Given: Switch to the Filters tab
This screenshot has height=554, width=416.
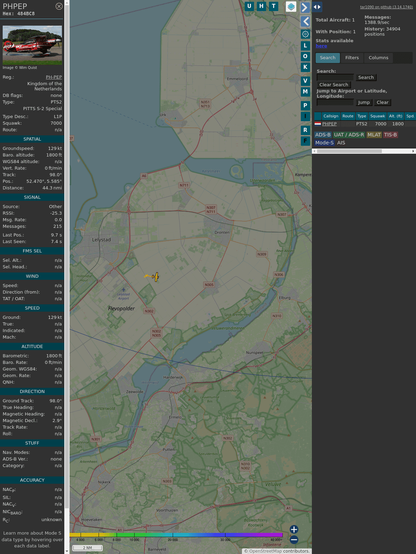Looking at the screenshot, I should pyautogui.click(x=352, y=58).
